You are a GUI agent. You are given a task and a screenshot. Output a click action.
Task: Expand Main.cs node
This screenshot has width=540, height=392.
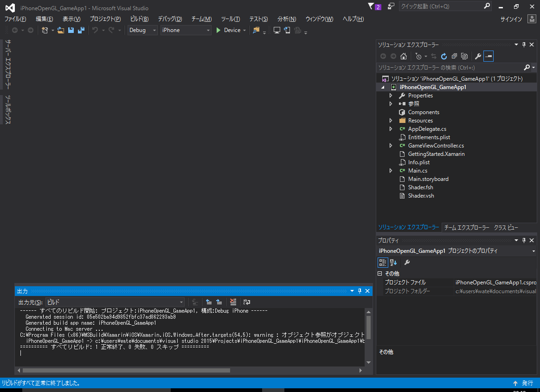point(391,171)
